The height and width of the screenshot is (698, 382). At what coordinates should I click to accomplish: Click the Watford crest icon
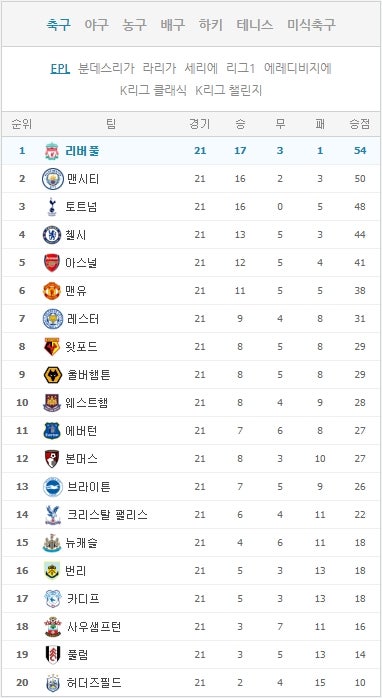52,347
